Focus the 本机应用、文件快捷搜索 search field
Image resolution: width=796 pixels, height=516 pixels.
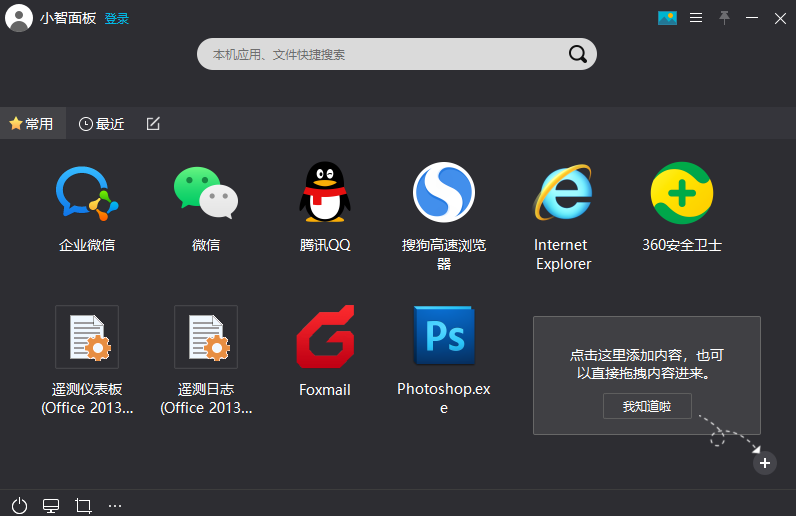(396, 54)
